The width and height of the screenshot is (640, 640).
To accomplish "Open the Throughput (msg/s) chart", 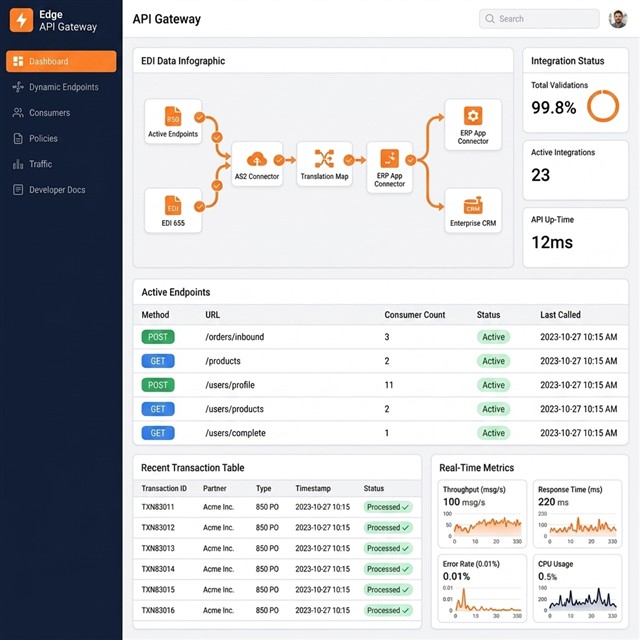I will click(482, 514).
